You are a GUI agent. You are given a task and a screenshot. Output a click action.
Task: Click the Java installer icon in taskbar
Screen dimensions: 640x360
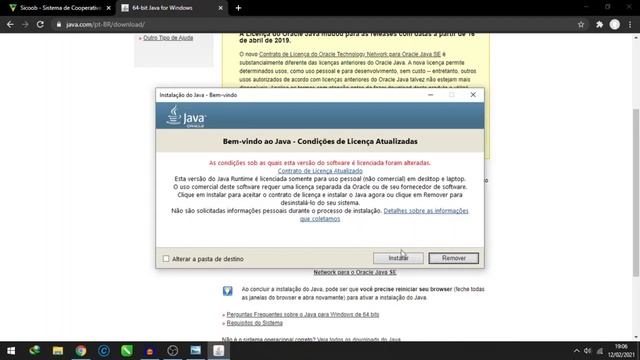coord(219,351)
